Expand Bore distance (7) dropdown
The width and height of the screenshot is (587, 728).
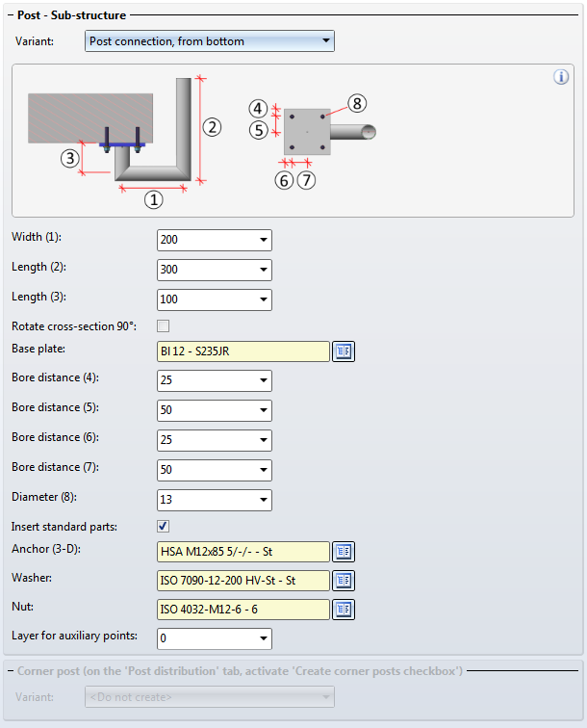point(264,470)
